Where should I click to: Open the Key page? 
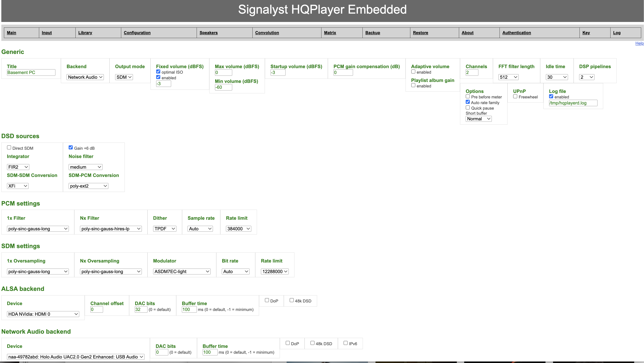[x=586, y=33]
